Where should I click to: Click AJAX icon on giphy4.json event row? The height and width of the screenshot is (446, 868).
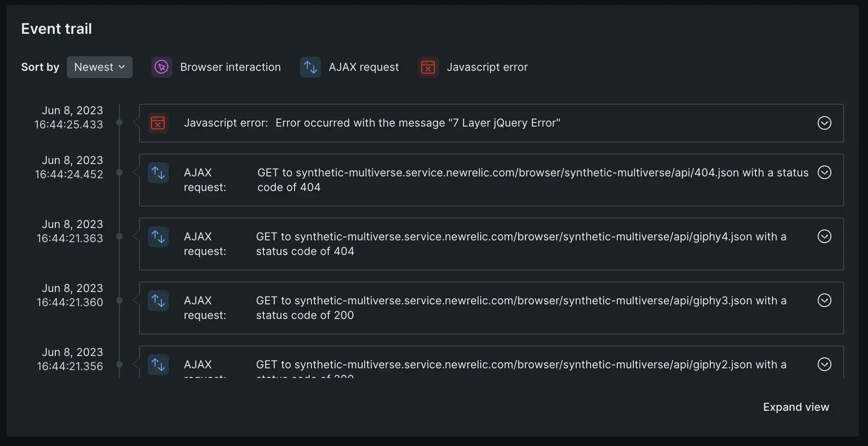158,237
